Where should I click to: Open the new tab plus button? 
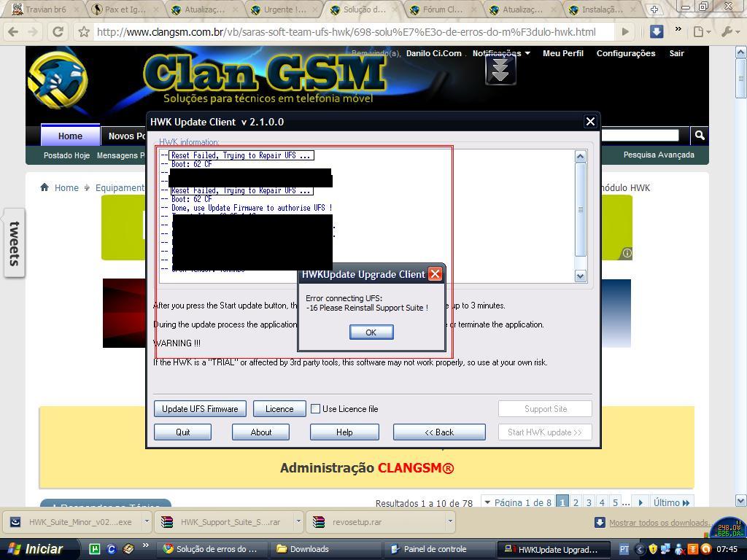(654, 9)
